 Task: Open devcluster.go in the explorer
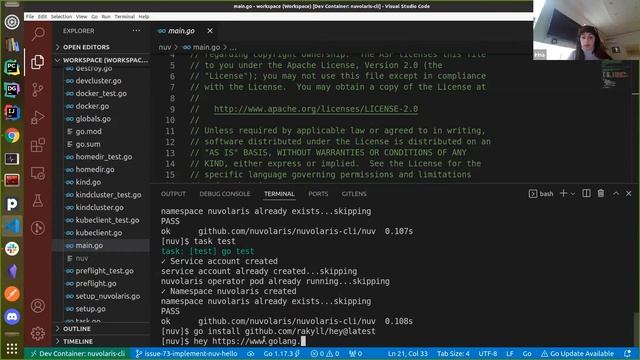pos(98,81)
